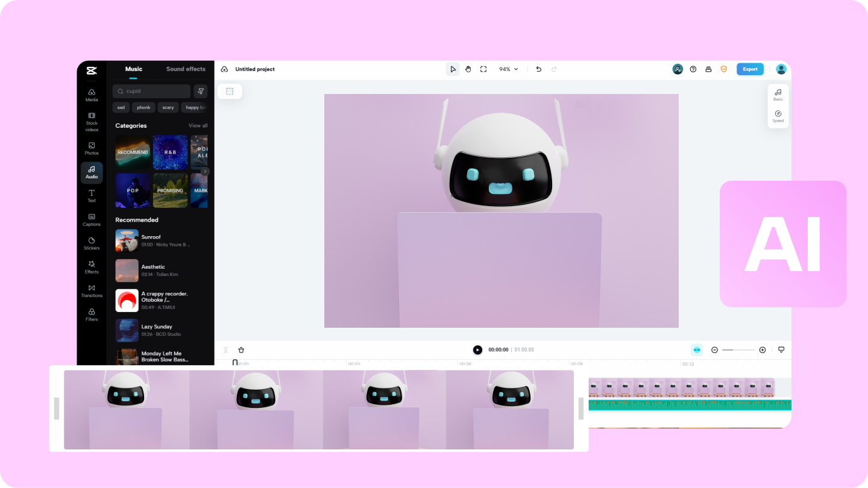Delete the selected clip with trash icon
The height and width of the screenshot is (488, 868).
point(241,350)
